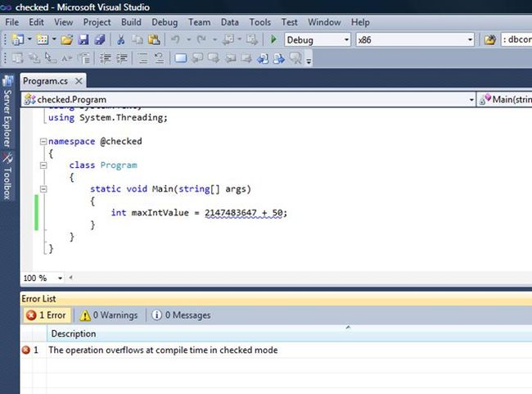Open the Undo history dropdown arrow
Image resolution: width=532 pixels, height=394 pixels.
click(188, 39)
